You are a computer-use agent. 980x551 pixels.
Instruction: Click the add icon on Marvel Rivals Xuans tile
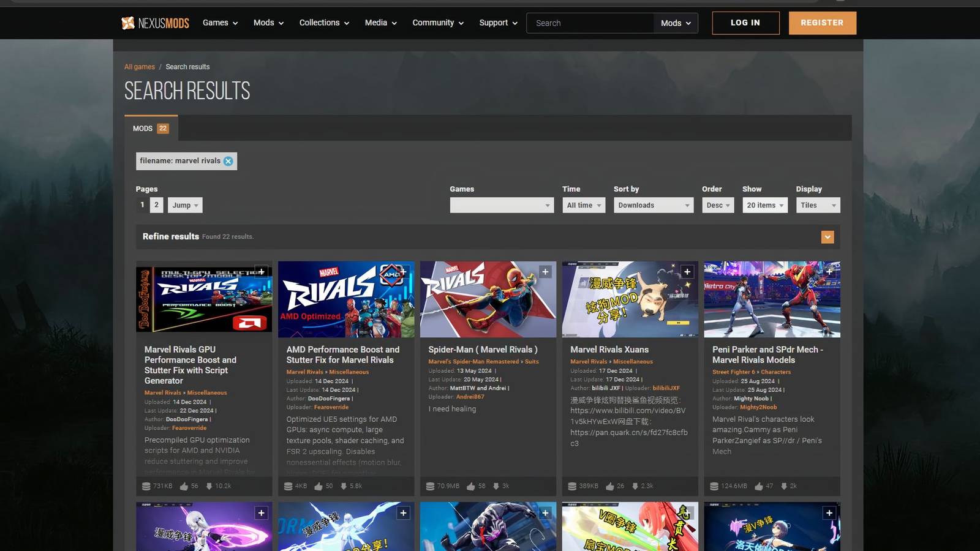point(687,272)
